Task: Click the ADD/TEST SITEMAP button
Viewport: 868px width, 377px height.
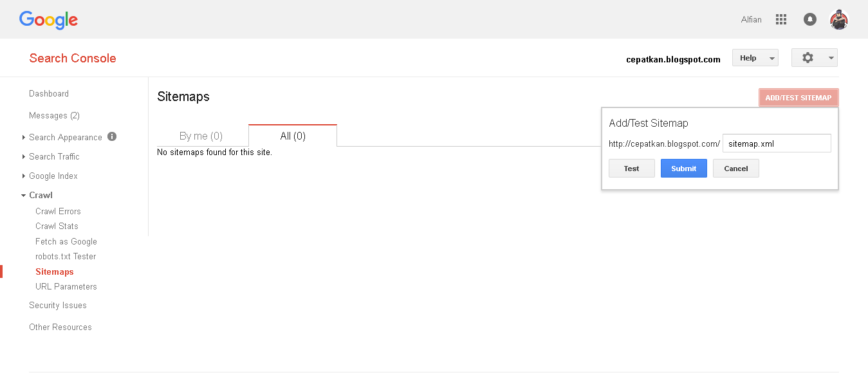Action: (798, 98)
